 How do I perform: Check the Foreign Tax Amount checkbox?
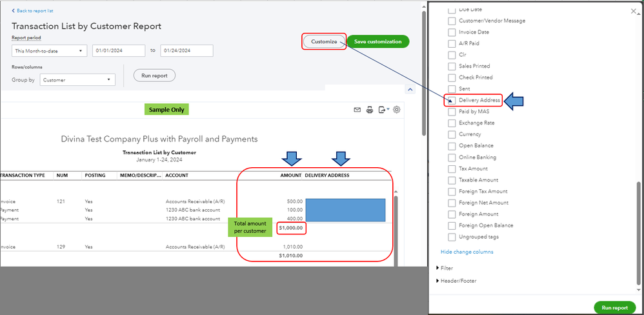452,191
